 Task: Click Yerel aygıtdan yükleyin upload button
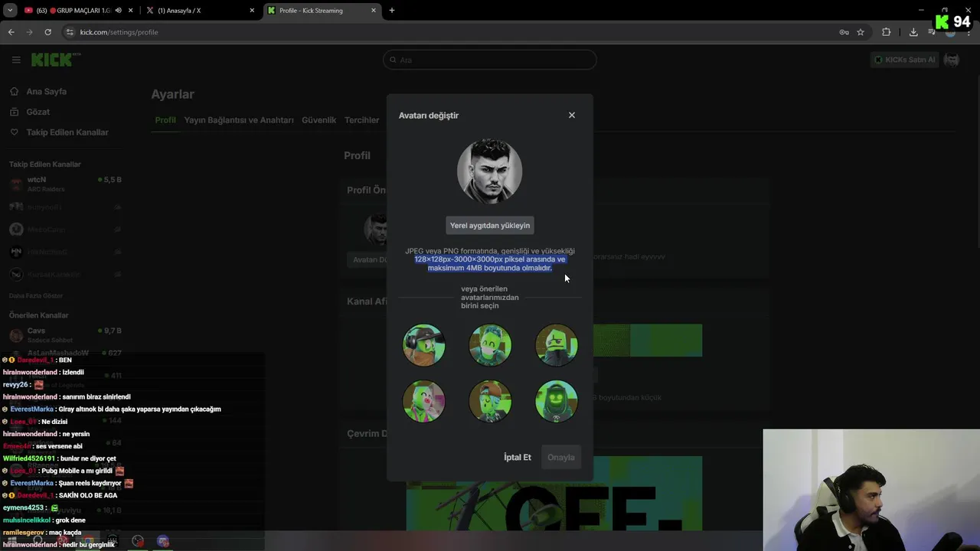490,225
